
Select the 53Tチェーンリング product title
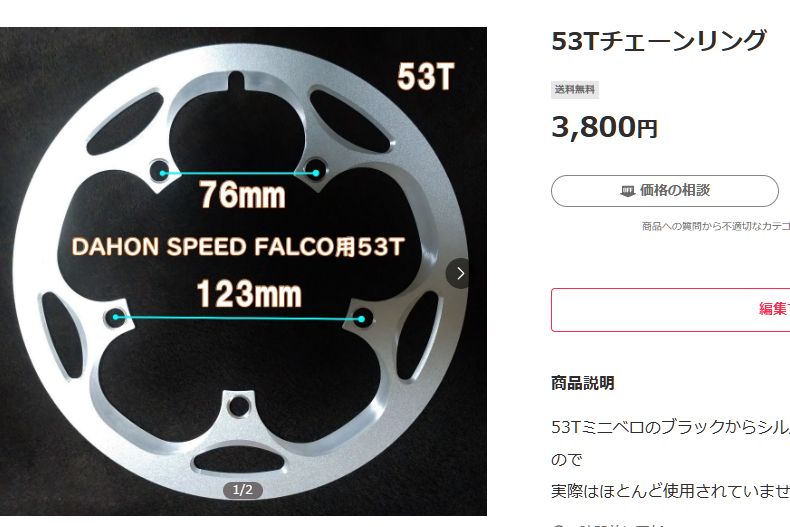tap(659, 41)
